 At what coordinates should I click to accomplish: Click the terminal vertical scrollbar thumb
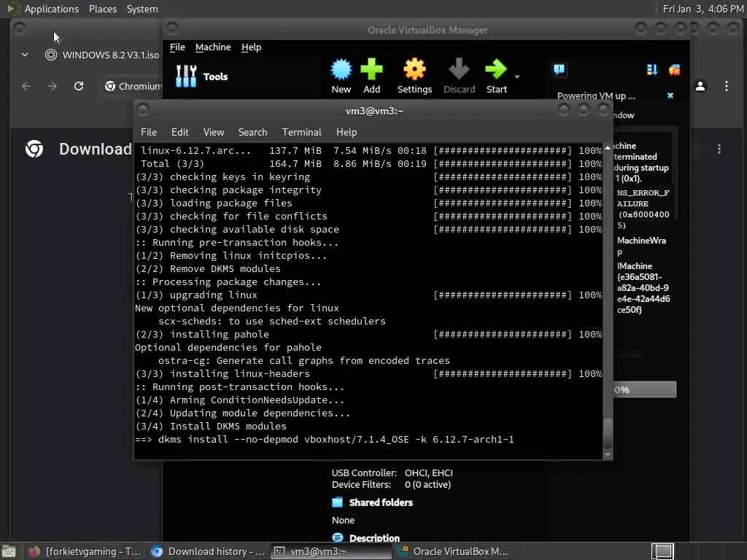(x=608, y=433)
